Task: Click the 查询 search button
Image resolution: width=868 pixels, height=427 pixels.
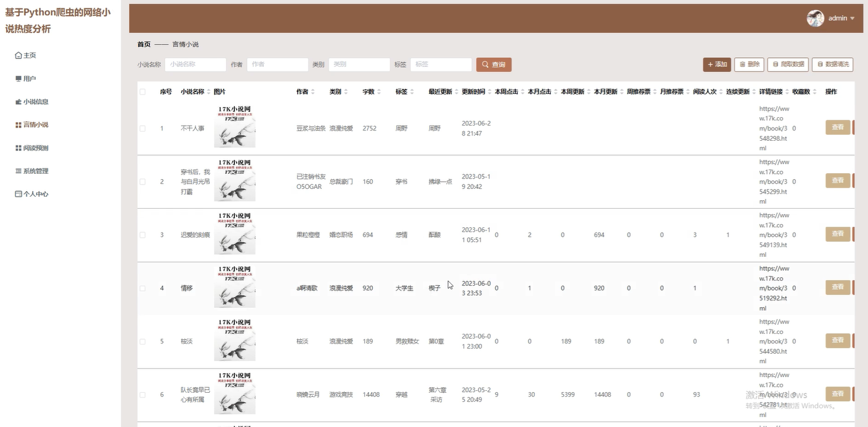Action: [x=494, y=64]
